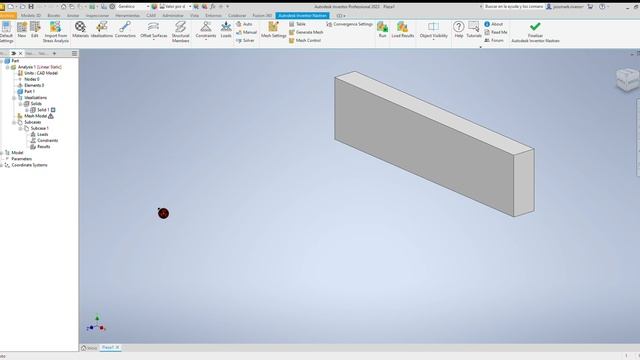Select the Loads tool
The height and width of the screenshot is (360, 640).
click(x=226, y=29)
